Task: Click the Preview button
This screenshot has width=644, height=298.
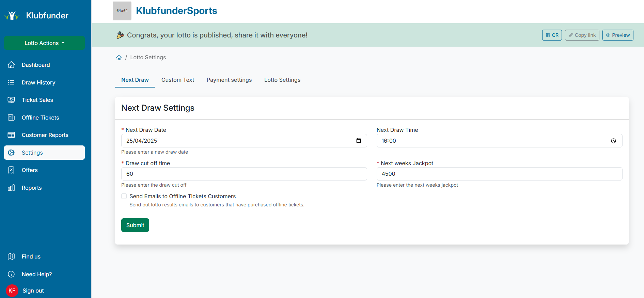Action: pos(617,35)
